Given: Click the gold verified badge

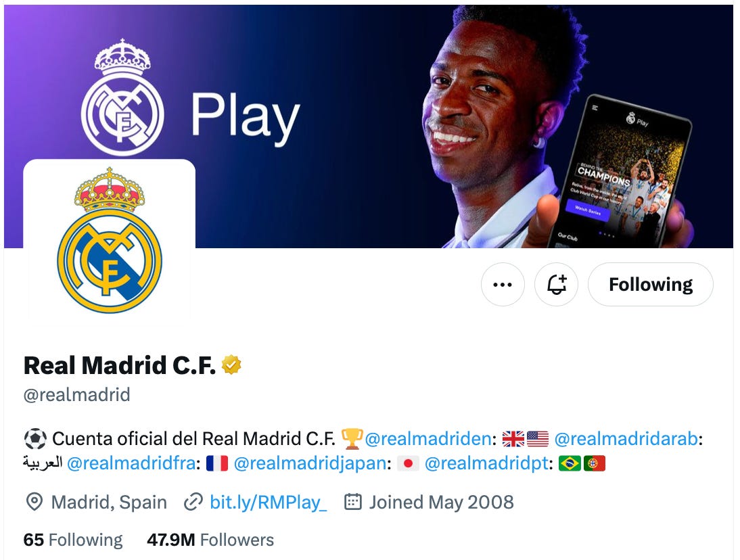Looking at the screenshot, I should [231, 365].
